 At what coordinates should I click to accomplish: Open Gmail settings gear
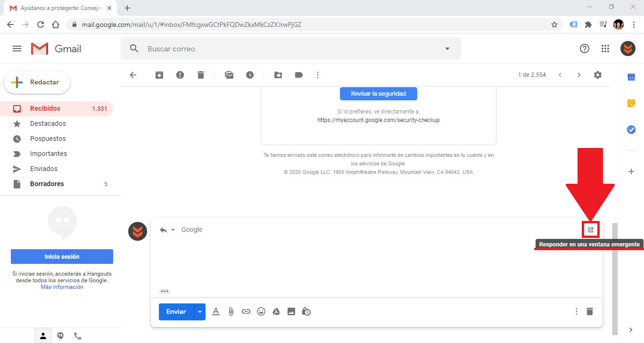598,75
